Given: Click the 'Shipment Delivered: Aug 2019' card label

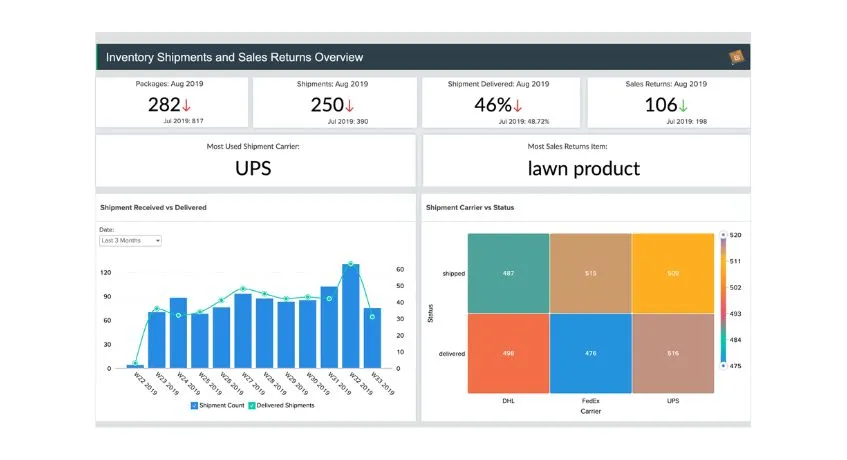Looking at the screenshot, I should [x=499, y=84].
